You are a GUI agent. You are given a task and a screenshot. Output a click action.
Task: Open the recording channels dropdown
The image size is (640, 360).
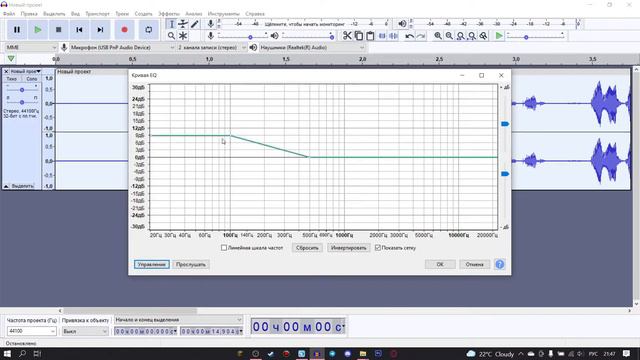(x=212, y=47)
